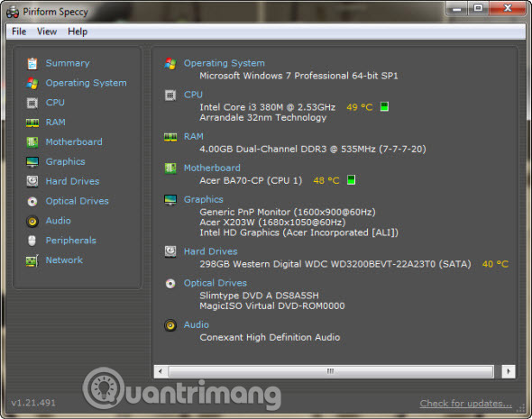Select Network in the sidebar
The image size is (532, 419).
pyautogui.click(x=64, y=260)
